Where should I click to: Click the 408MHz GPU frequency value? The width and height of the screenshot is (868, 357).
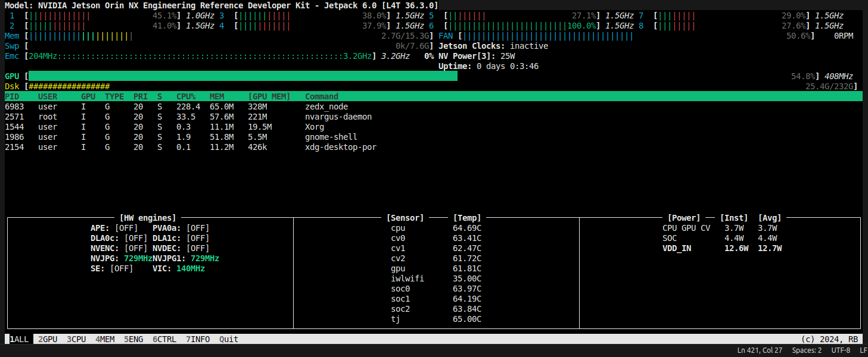[839, 76]
